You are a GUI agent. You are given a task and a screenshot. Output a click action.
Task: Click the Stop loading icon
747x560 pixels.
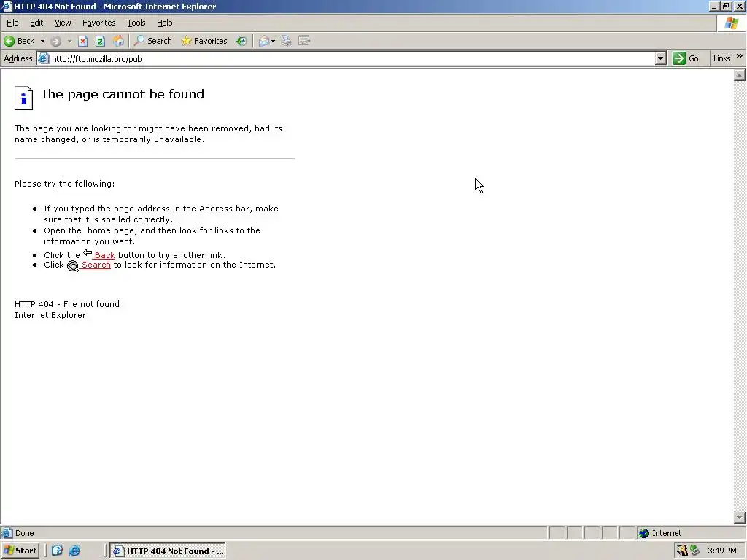[83, 41]
